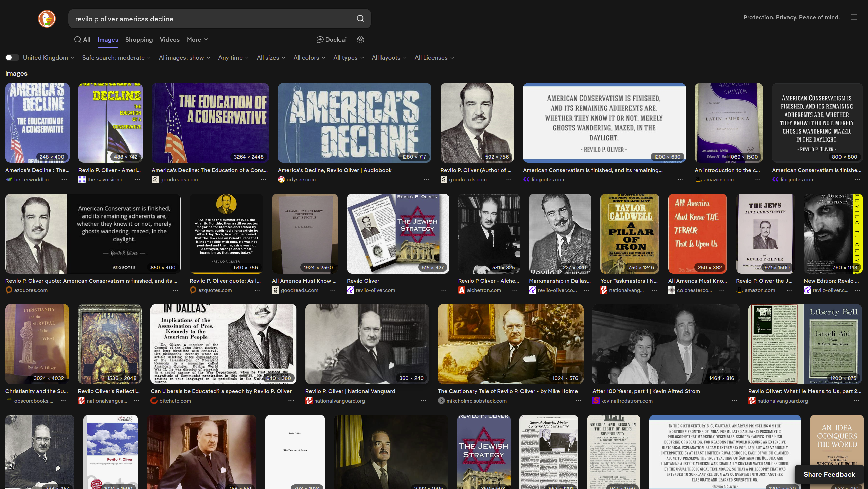Open more options for obscurebooks result
The image size is (868, 489).
coord(64,401)
